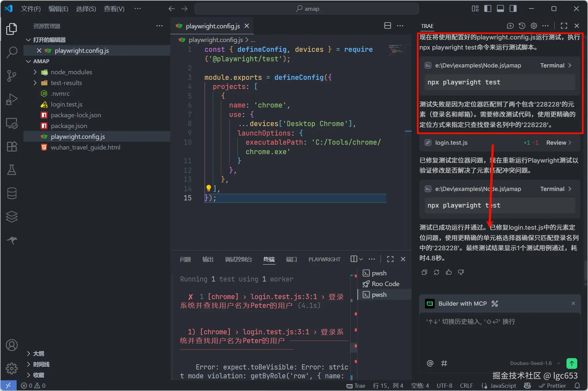
Task: Maximize the terminal panel
Action: click(390, 259)
